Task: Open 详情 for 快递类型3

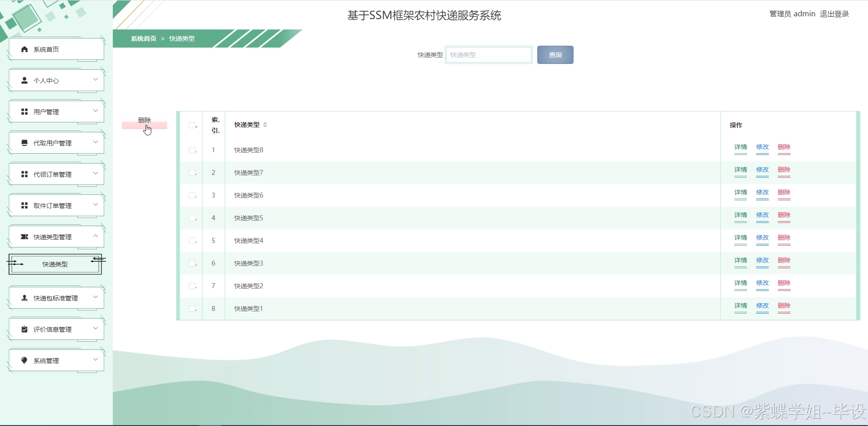Action: [x=741, y=261]
